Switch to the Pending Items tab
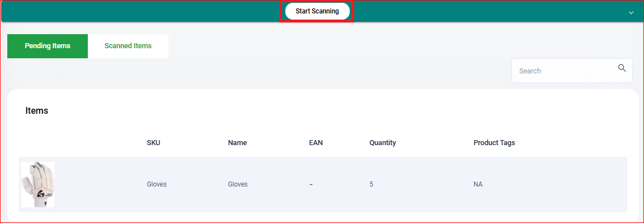The height and width of the screenshot is (223, 644). [48, 46]
